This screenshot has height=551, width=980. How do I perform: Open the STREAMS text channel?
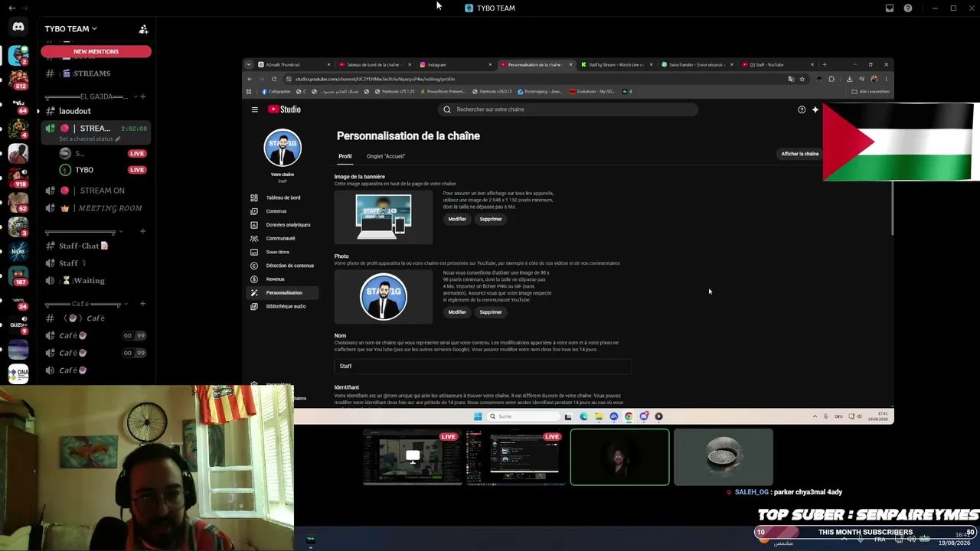(x=96, y=73)
